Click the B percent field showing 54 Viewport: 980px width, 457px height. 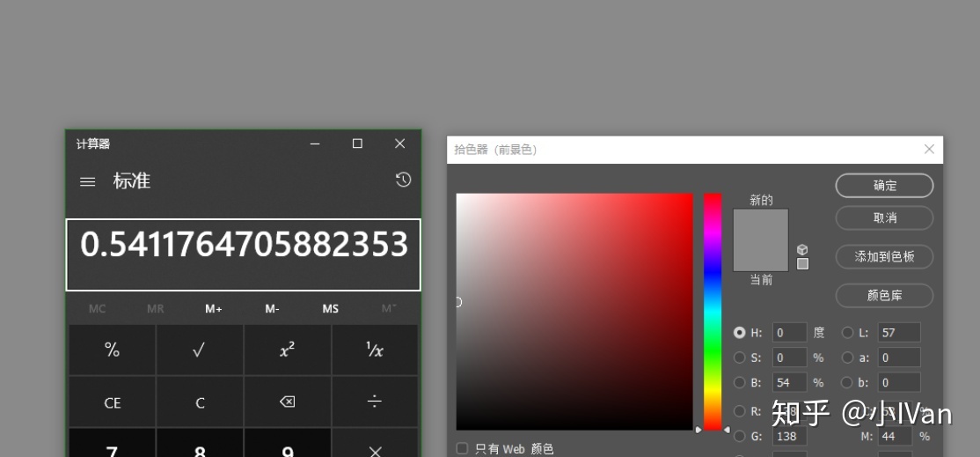pos(789,383)
